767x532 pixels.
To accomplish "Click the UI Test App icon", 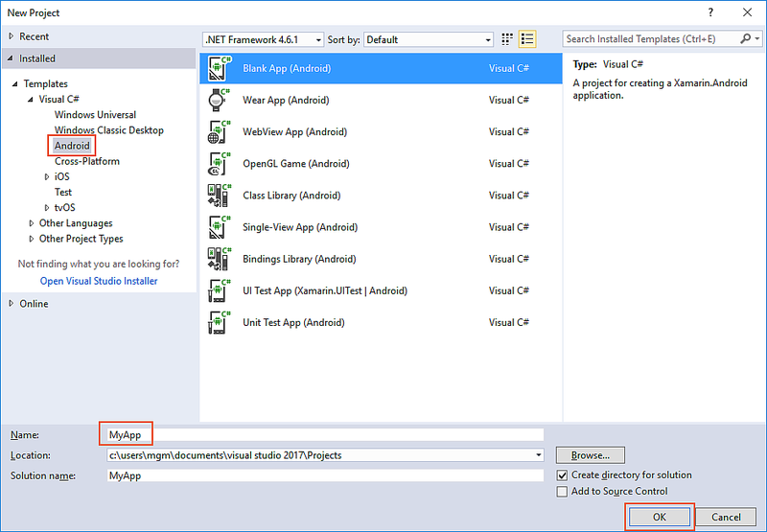I will [219, 291].
